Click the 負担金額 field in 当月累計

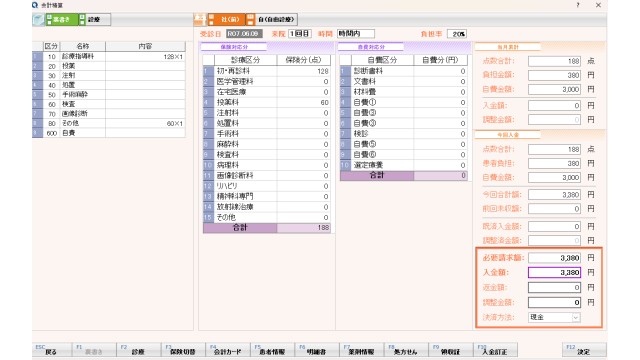coord(554,75)
